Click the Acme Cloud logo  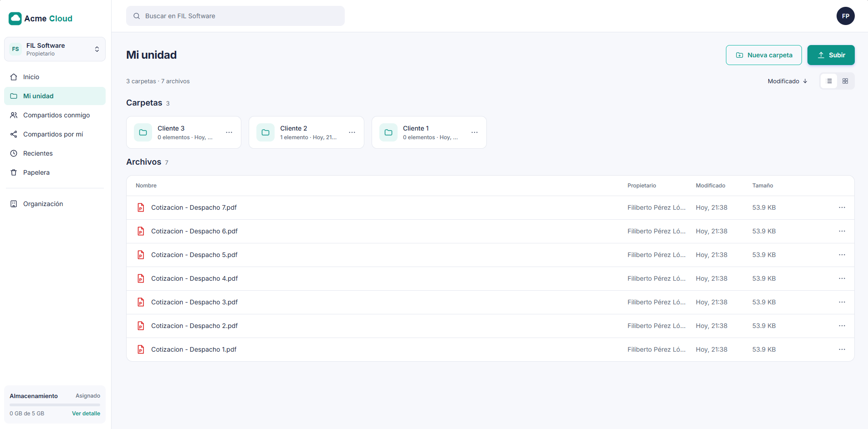(x=41, y=18)
